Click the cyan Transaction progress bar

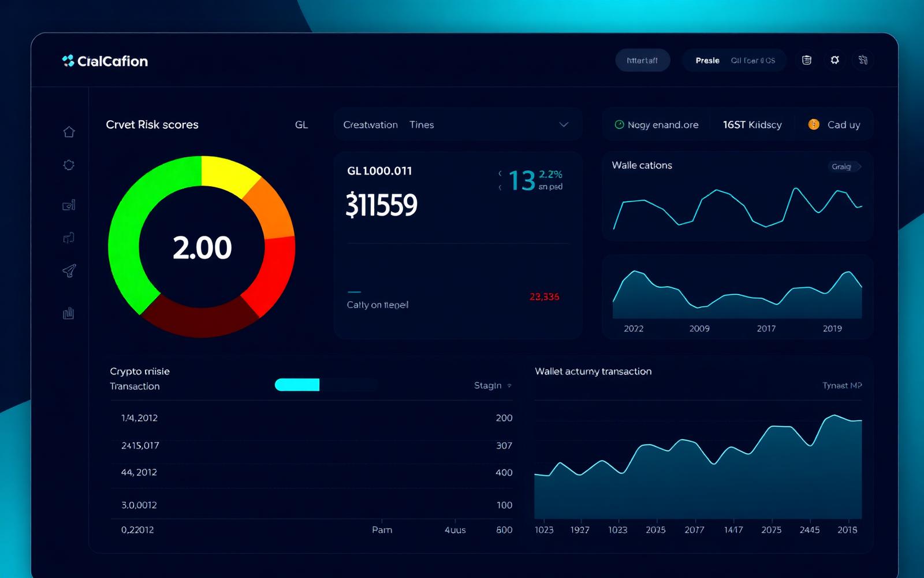pyautogui.click(x=297, y=385)
